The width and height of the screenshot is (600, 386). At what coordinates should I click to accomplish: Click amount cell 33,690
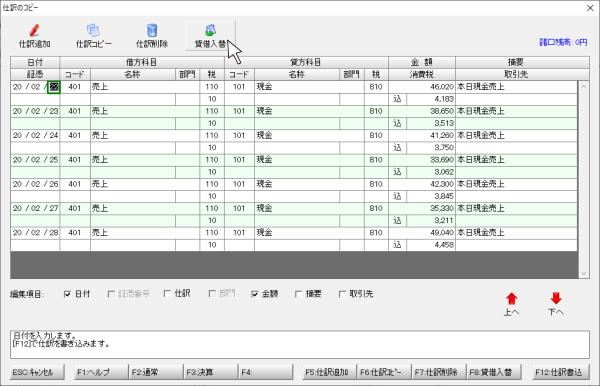(422, 160)
